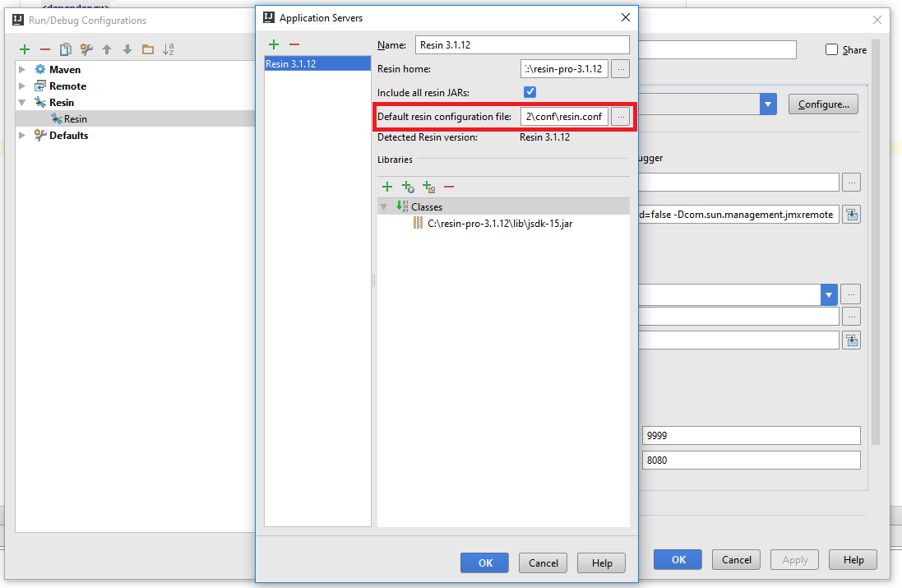Click the Name field containing Resin 3.1.12
This screenshot has height=588, width=902.
point(522,45)
